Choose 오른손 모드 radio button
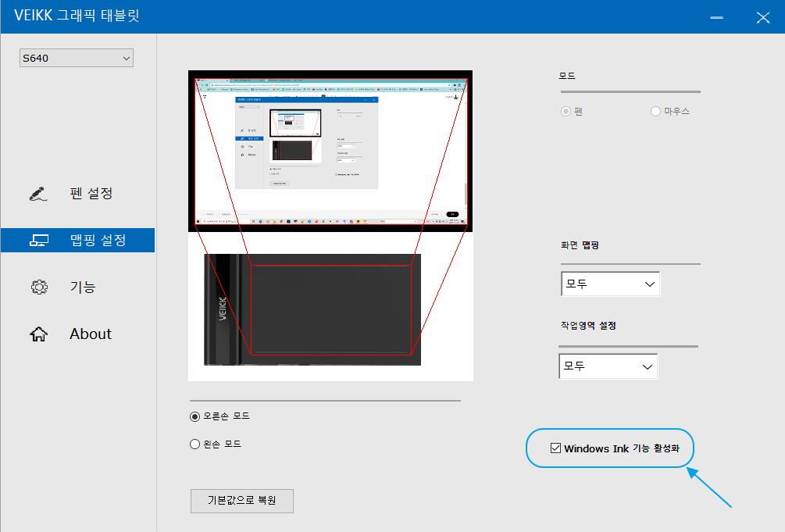 [194, 416]
